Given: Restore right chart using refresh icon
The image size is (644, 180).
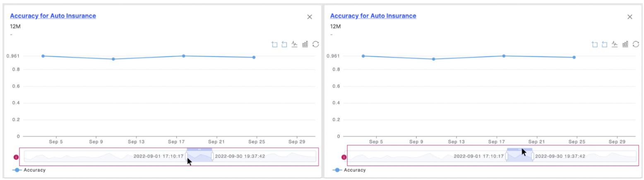Looking at the screenshot, I should pyautogui.click(x=636, y=44).
